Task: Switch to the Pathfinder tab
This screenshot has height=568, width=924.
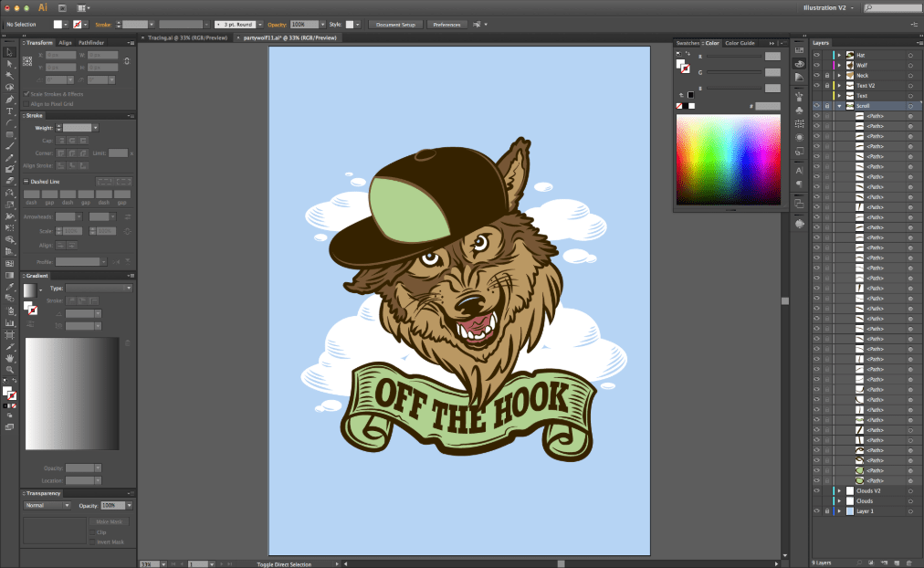Action: [91, 42]
